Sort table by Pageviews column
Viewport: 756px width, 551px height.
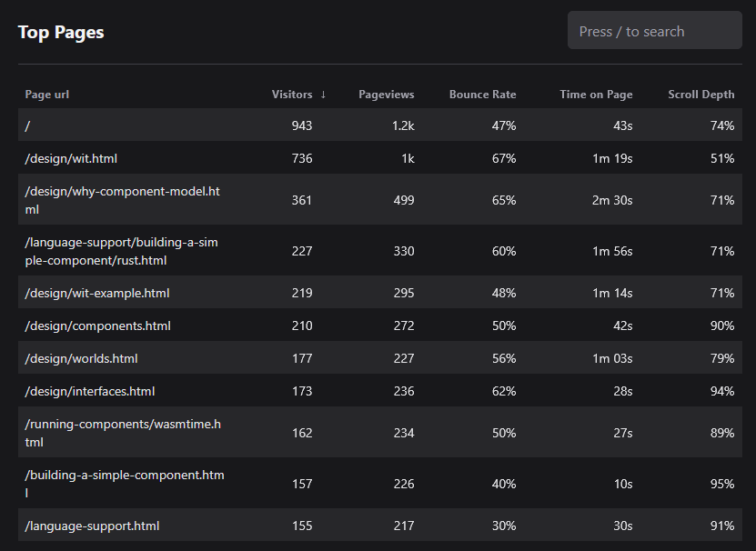(386, 95)
